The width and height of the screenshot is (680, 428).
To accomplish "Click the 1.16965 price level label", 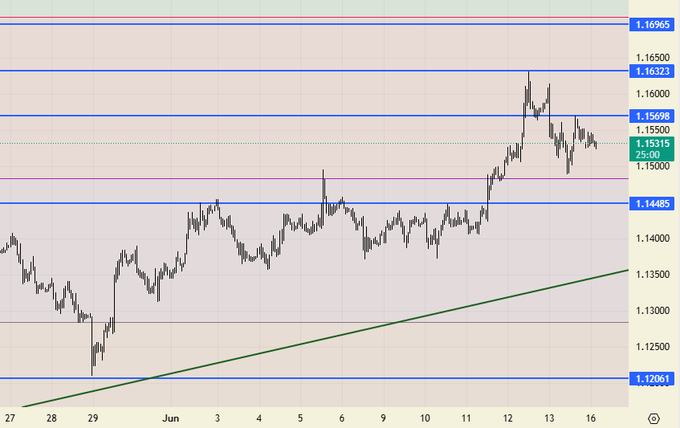I will coord(652,23).
